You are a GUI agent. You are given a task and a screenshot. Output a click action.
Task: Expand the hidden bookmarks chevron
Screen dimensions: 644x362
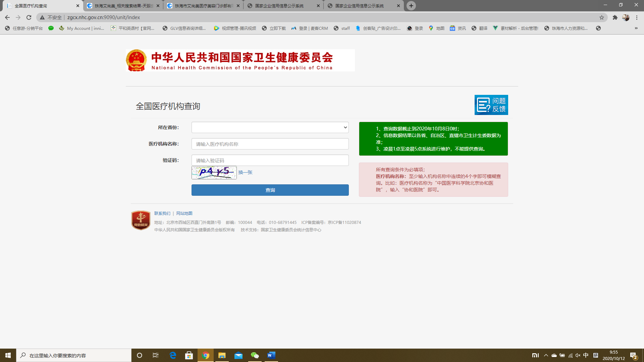(x=636, y=28)
